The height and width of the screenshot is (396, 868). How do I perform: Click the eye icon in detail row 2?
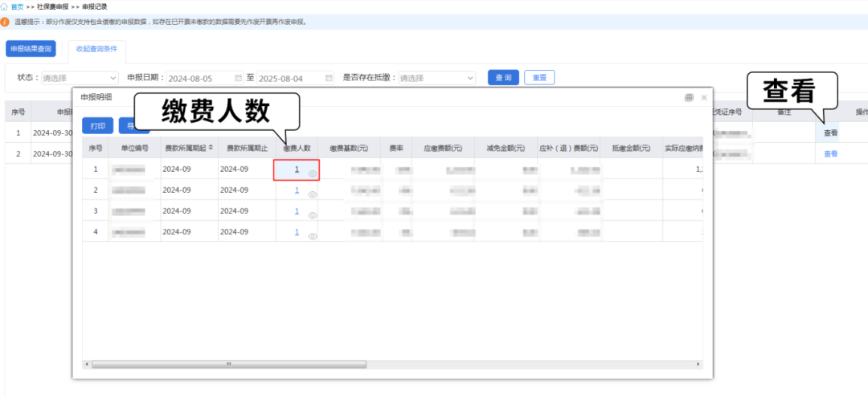tap(313, 194)
